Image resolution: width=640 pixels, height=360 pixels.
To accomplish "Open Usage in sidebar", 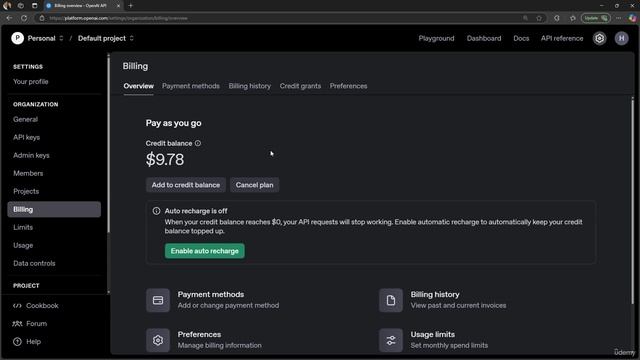I will [23, 245].
